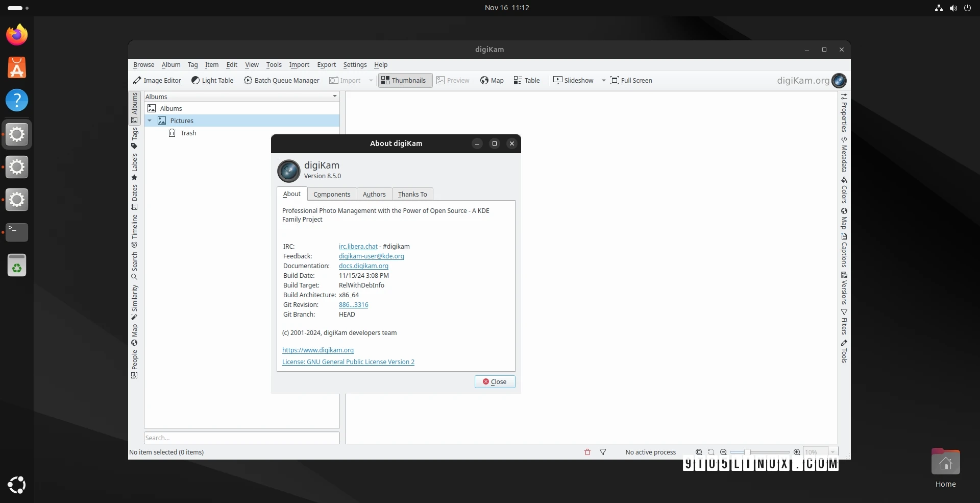Adjust the thumbnail size slider

tap(760, 452)
